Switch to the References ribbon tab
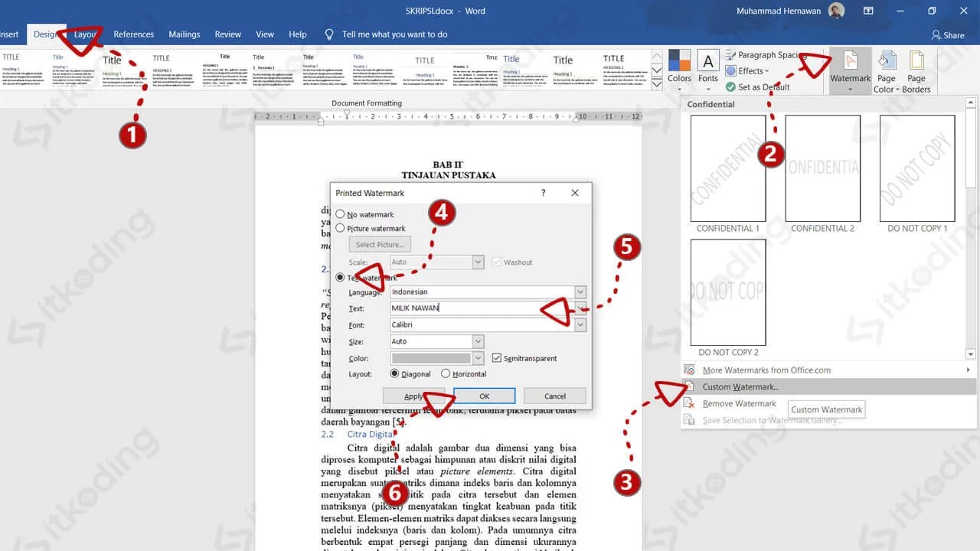Image resolution: width=980 pixels, height=551 pixels. tap(133, 34)
